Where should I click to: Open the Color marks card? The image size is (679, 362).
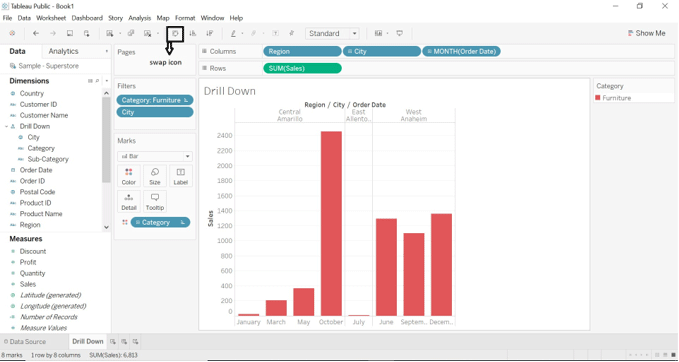(129, 176)
